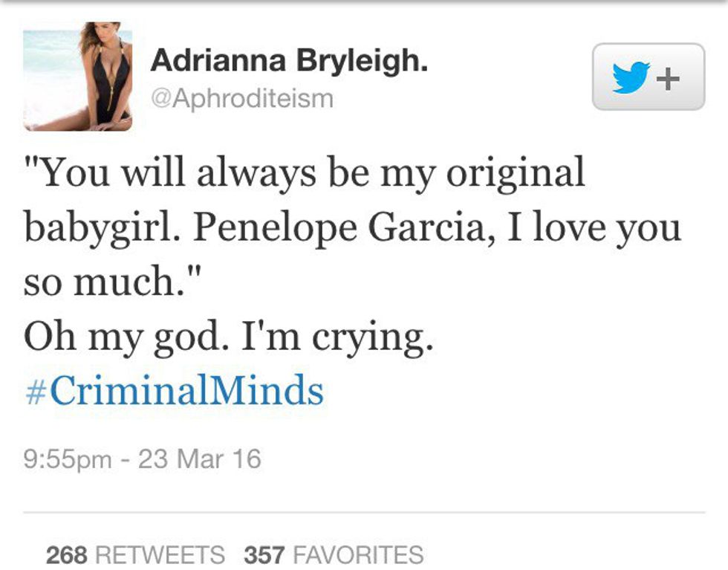Click the RETWEETS label
This screenshot has width=728, height=570.
click(160, 554)
